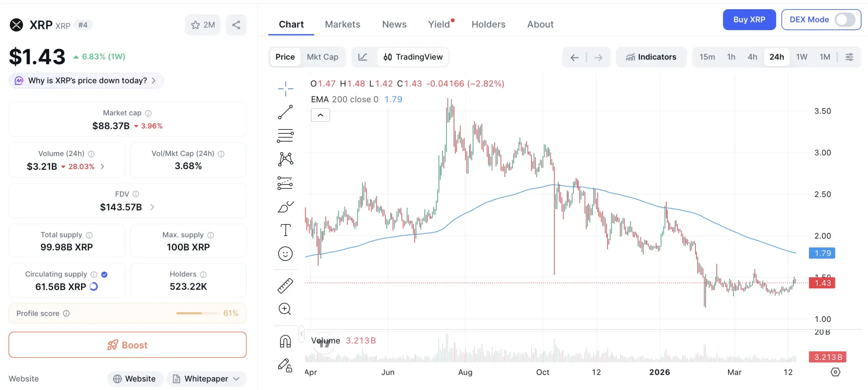Switch to the Markets tab
The width and height of the screenshot is (868, 390).
click(342, 24)
